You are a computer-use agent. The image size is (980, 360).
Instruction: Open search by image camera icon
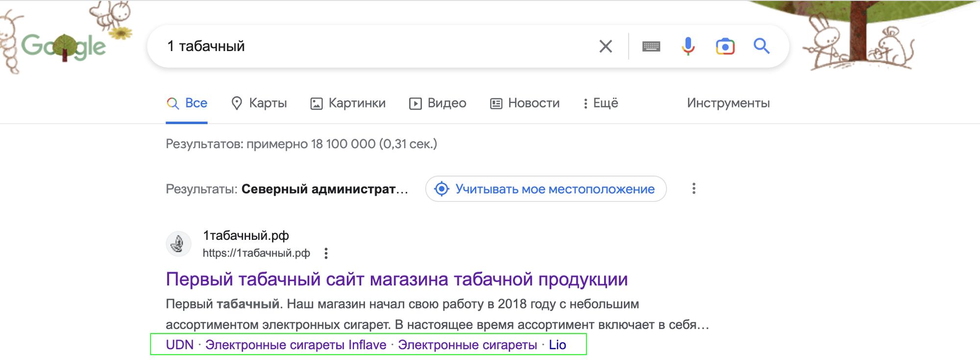pyautogui.click(x=725, y=46)
